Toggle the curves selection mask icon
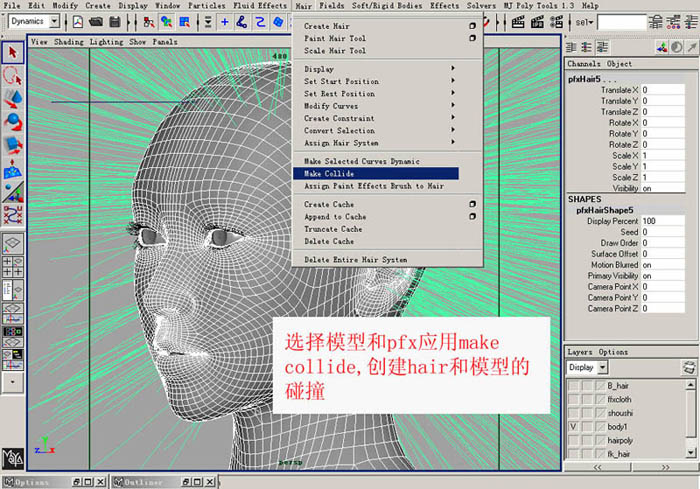The image size is (700, 489). [260, 21]
